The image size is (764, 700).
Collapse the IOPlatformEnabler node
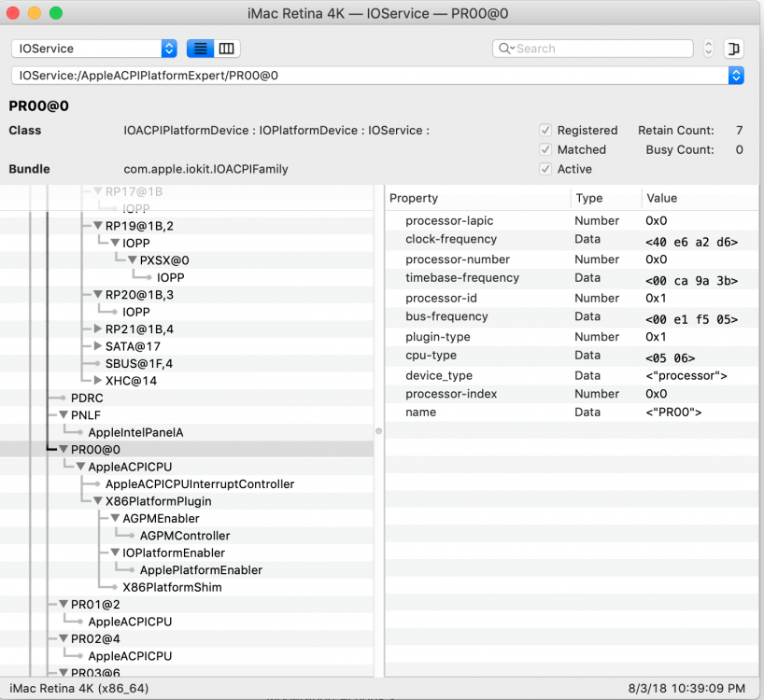115,553
